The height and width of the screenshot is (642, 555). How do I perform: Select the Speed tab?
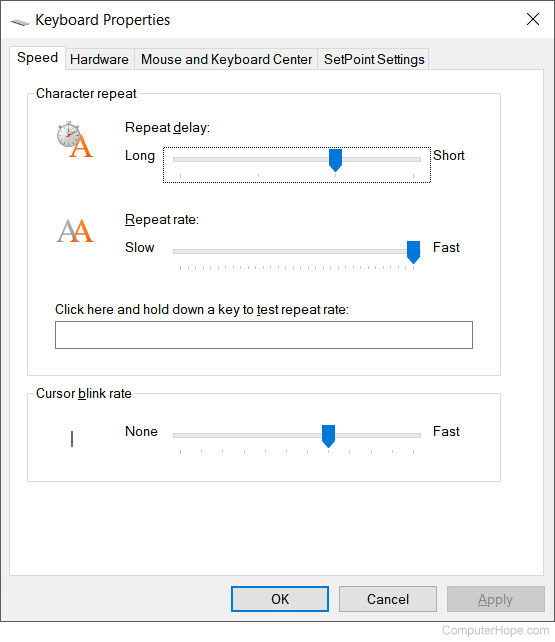[x=37, y=58]
